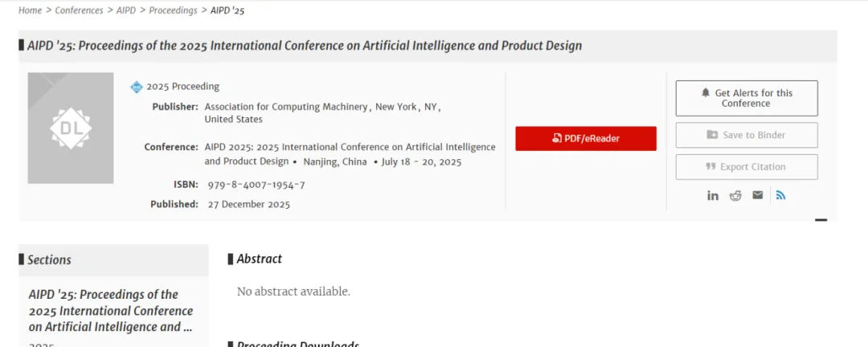Collapse the header panel with minus icon
Viewport: 868px width, 347px height.
pyautogui.click(x=821, y=219)
